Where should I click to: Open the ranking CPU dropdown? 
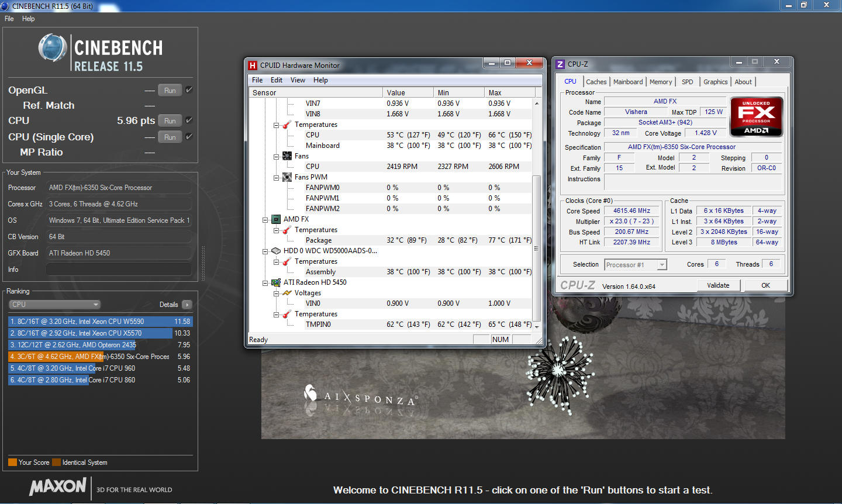(55, 305)
